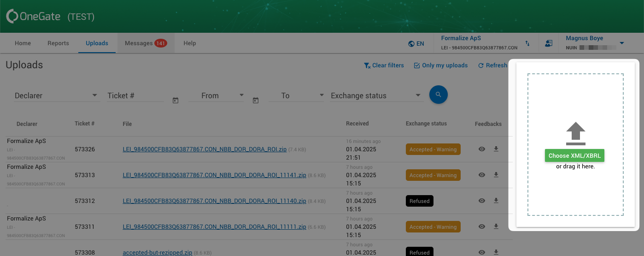Viewport: 644px width, 256px height.
Task: Go to the Reports tab
Action: [x=58, y=43]
